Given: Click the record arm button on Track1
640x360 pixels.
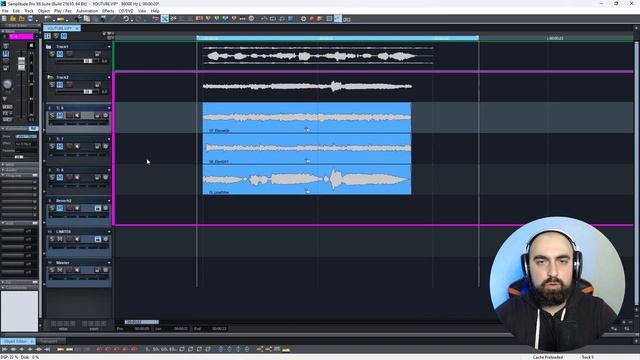Looking at the screenshot, I should 69,54.
